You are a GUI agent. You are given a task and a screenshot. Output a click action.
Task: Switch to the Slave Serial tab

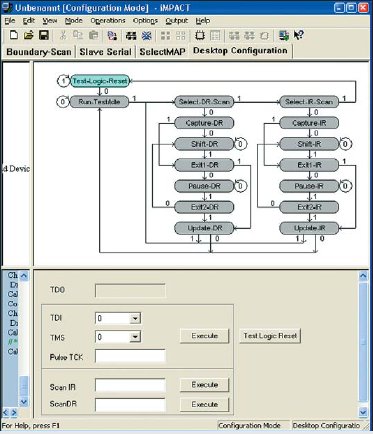pyautogui.click(x=105, y=52)
